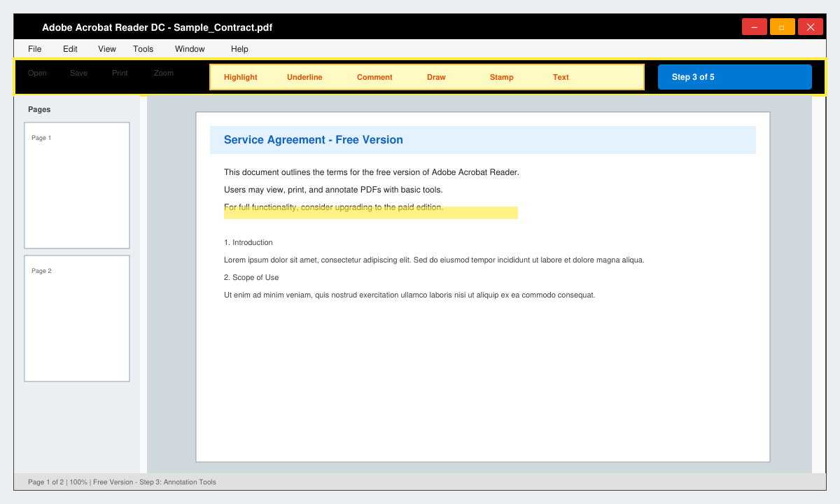840x504 pixels.
Task: Click the Step 3 of 5 button
Action: (x=735, y=77)
